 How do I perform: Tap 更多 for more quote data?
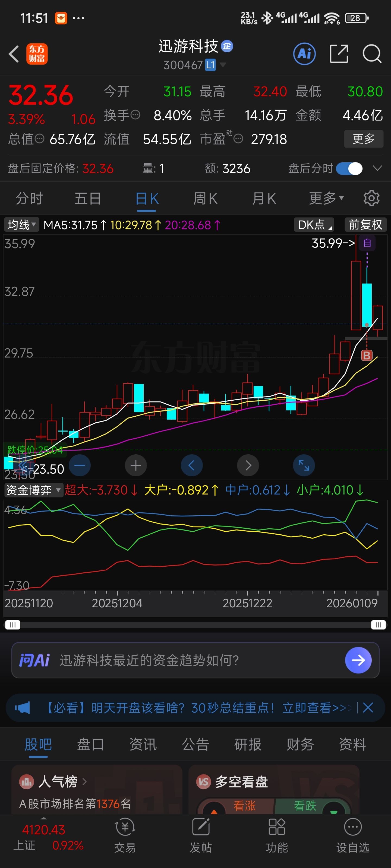(364, 139)
